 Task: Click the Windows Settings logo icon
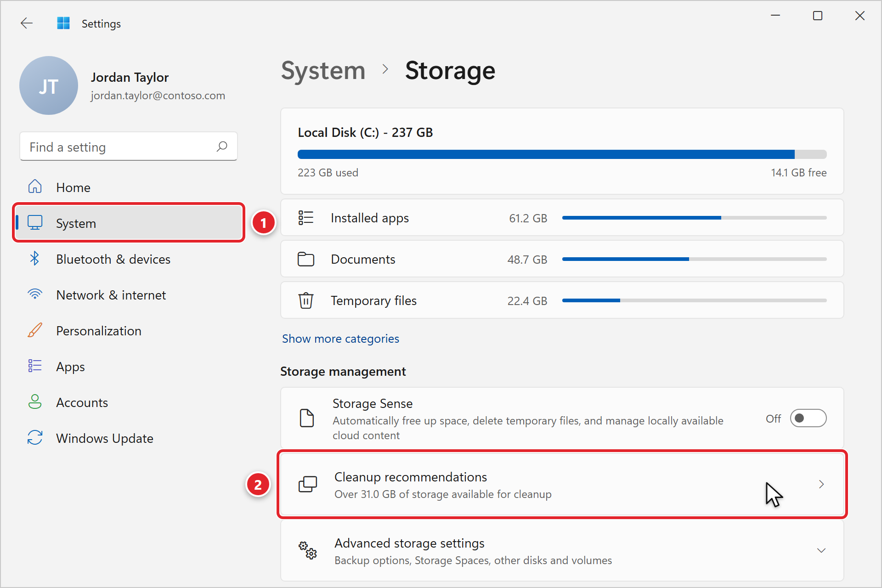[63, 23]
